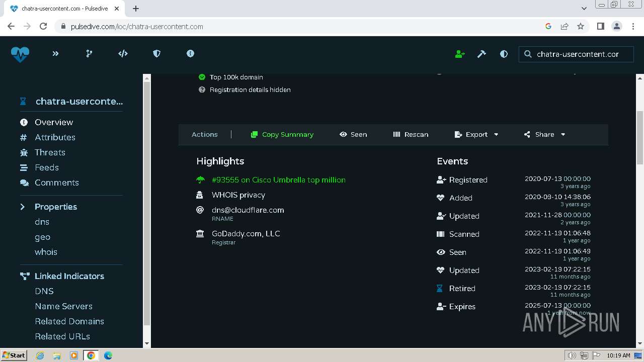Open the shield icon in top nav
Screen dimensions: 644x362
click(x=156, y=53)
